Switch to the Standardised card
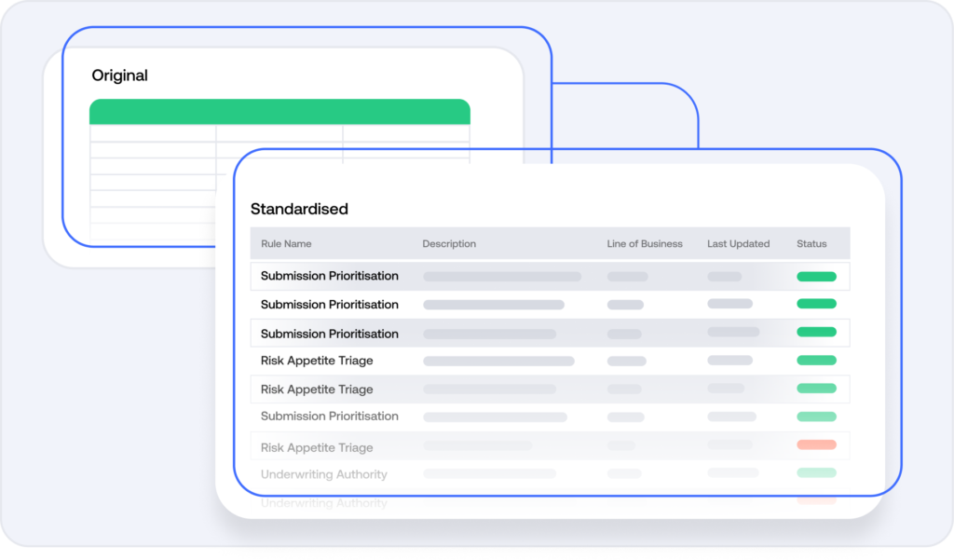The width and height of the screenshot is (954, 560). 297,209
